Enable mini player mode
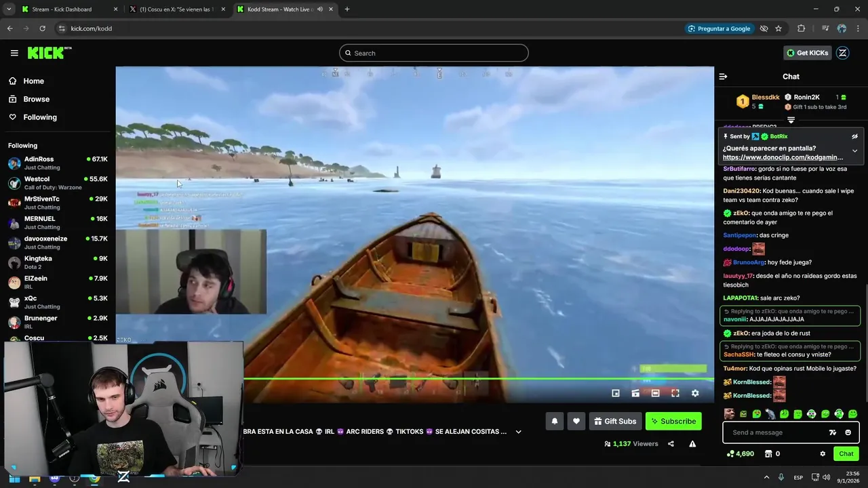This screenshot has width=868, height=488. pos(616,393)
